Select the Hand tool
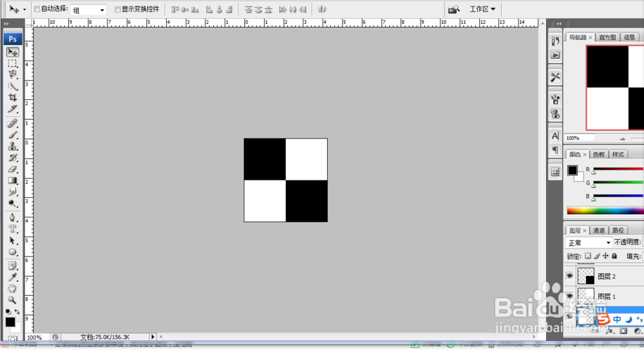644x350 pixels. [x=12, y=289]
